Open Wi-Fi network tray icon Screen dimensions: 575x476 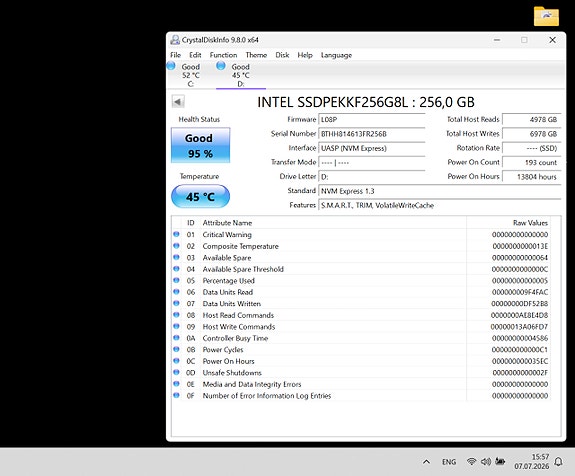click(x=472, y=462)
